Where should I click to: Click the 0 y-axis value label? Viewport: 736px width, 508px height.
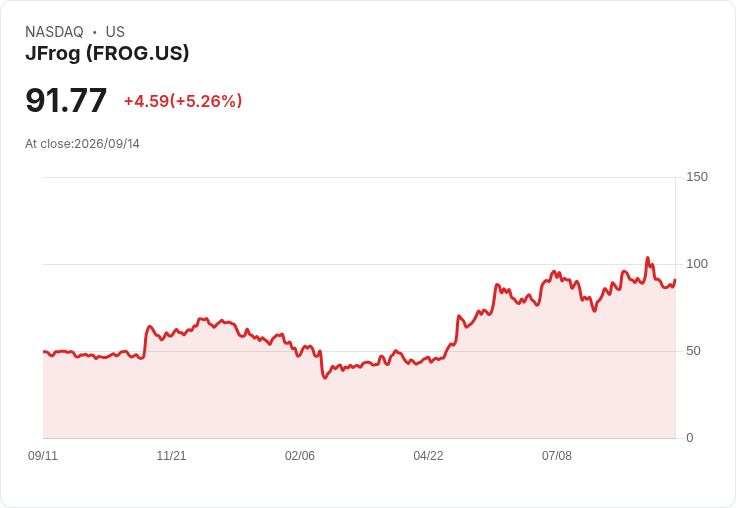[x=690, y=438]
